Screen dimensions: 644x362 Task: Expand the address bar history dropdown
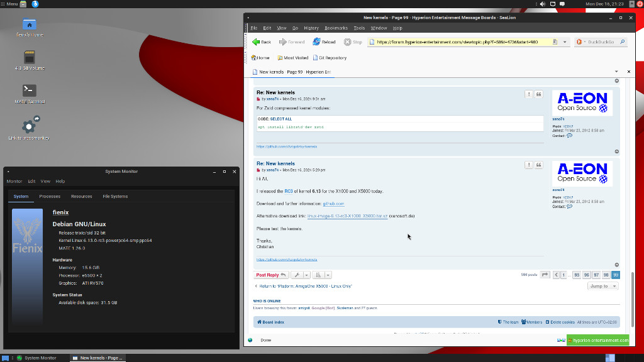[565, 42]
